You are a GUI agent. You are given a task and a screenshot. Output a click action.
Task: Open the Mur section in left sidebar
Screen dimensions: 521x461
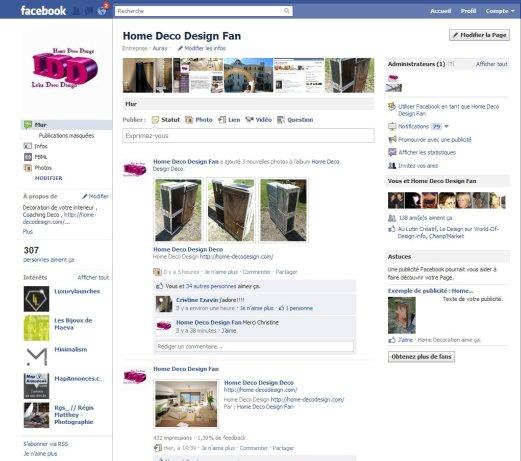(x=66, y=125)
